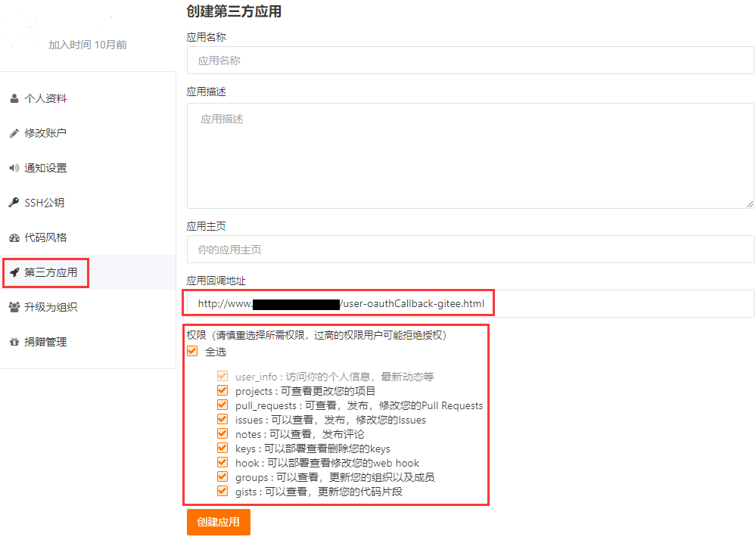Image resolution: width=756 pixels, height=540 pixels.
Task: Click the 创建第三方应用 heading
Action: click(x=234, y=11)
